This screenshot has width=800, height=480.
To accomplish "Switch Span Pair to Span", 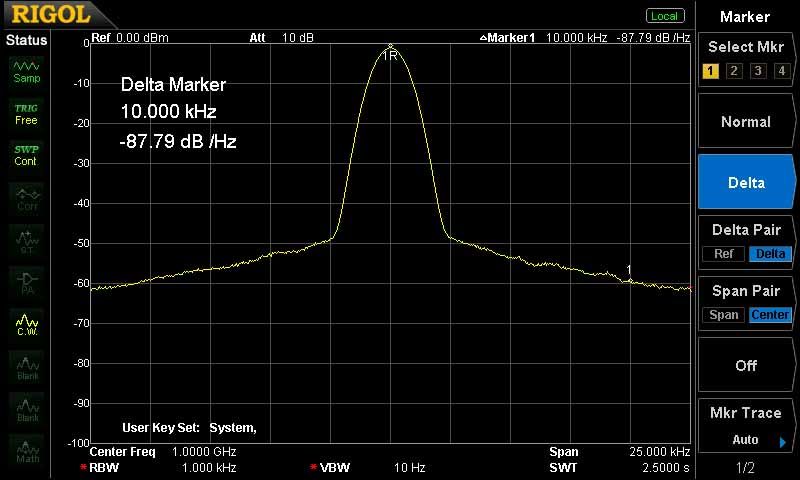I will coord(723,315).
